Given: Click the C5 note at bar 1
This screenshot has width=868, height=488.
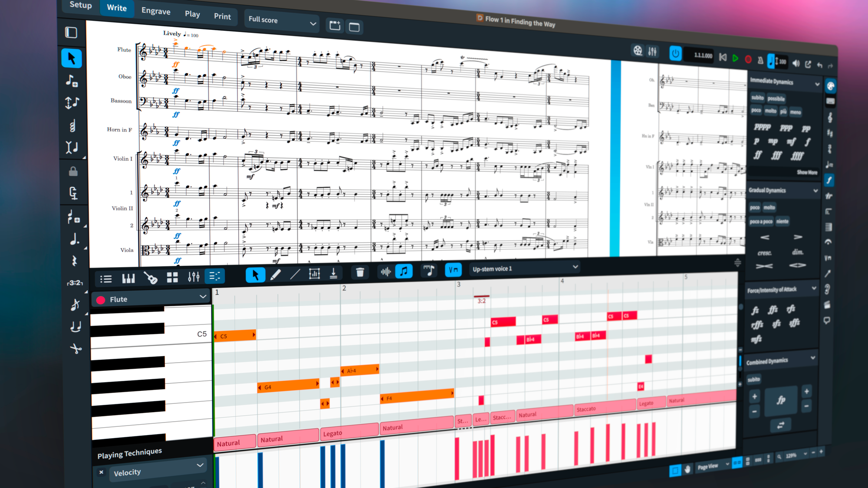Looking at the screenshot, I should [x=235, y=336].
